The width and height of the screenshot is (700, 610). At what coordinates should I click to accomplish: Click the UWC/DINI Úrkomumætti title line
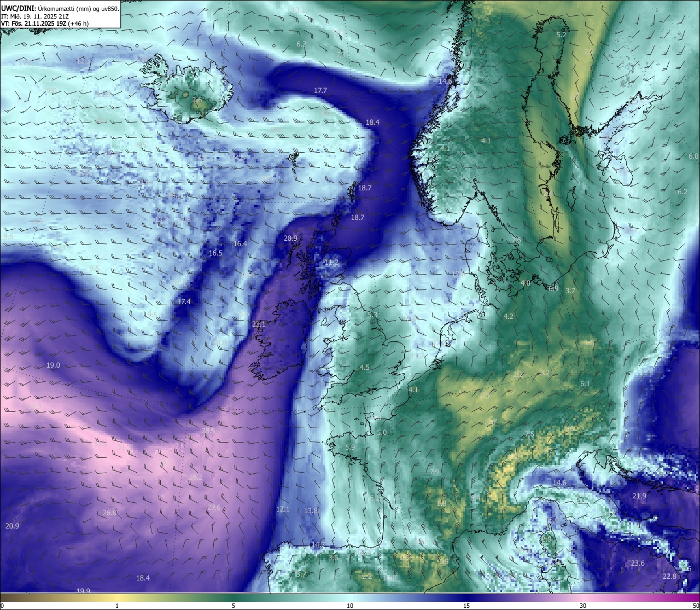(60, 8)
